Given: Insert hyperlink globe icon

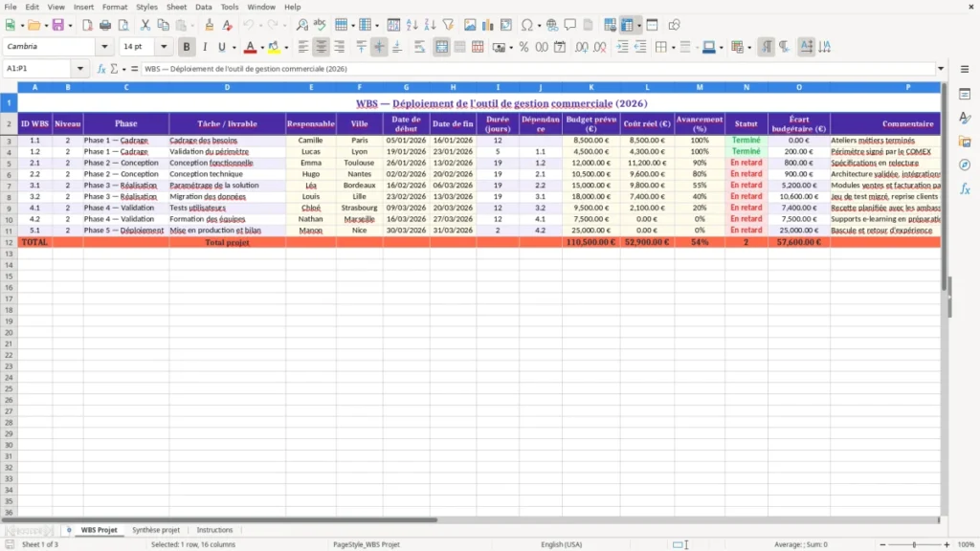Looking at the screenshot, I should coord(552,25).
